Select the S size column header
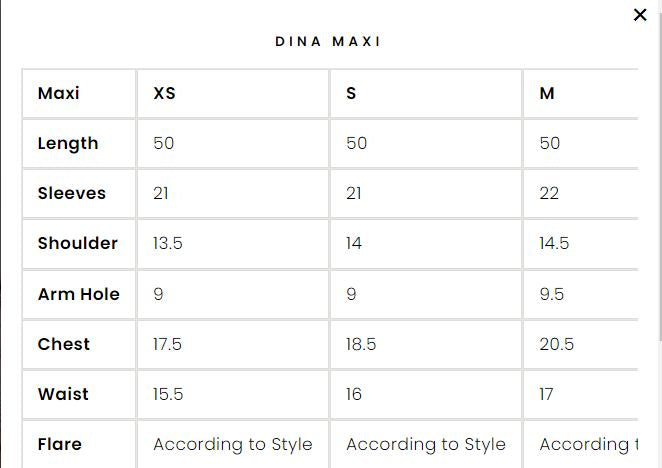 click(351, 93)
